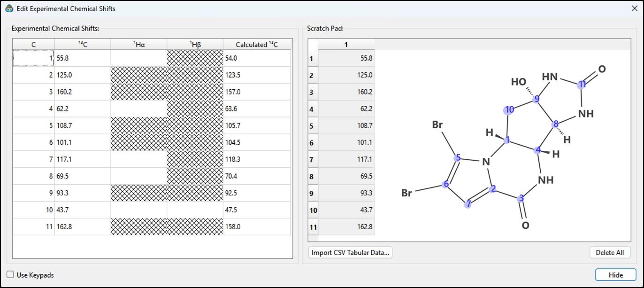Select the 1Hα column header
The height and width of the screenshot is (288, 644).
click(139, 45)
